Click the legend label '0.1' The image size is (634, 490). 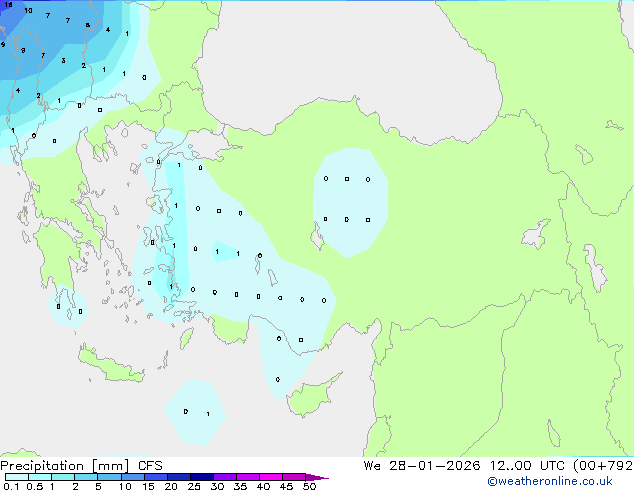(x=11, y=486)
